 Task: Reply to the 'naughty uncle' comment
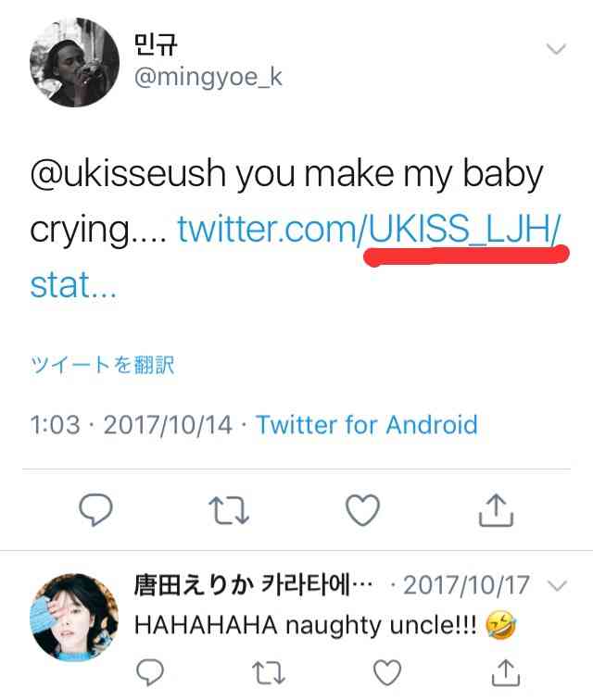coord(150,672)
